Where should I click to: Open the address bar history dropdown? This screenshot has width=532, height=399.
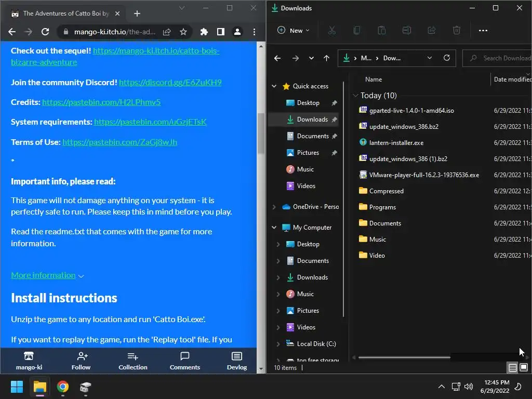click(x=430, y=58)
